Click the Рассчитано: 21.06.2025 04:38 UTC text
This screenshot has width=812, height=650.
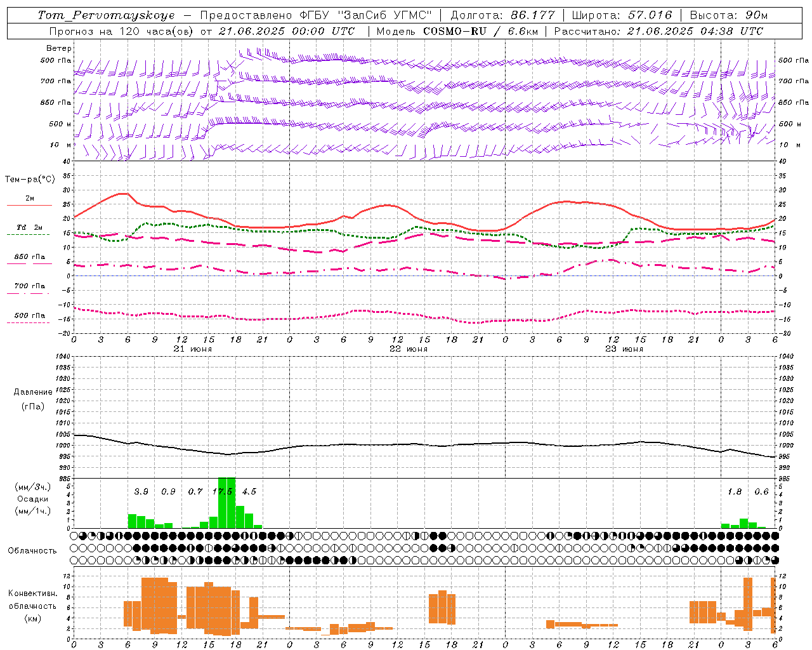click(658, 31)
